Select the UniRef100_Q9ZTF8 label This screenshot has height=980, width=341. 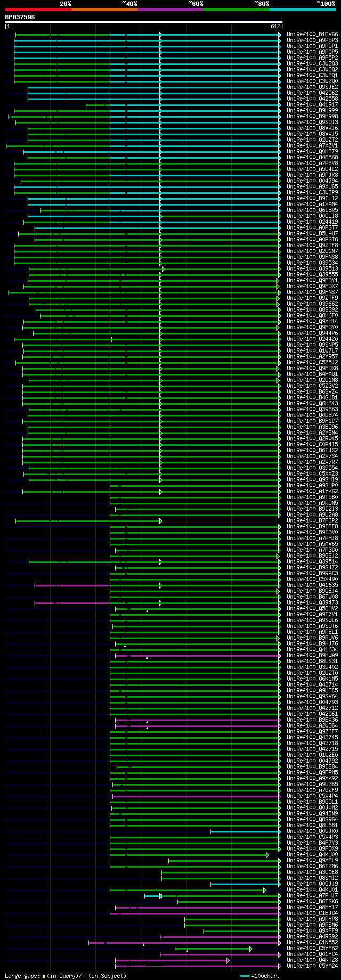pyautogui.click(x=312, y=245)
